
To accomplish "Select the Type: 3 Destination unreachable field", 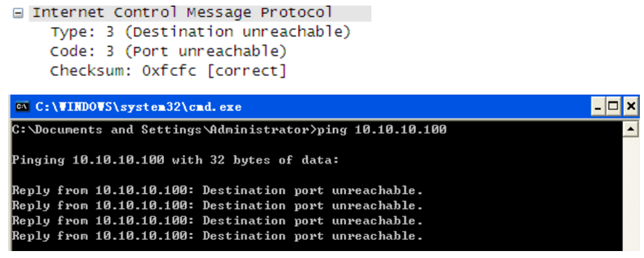I will [200, 32].
